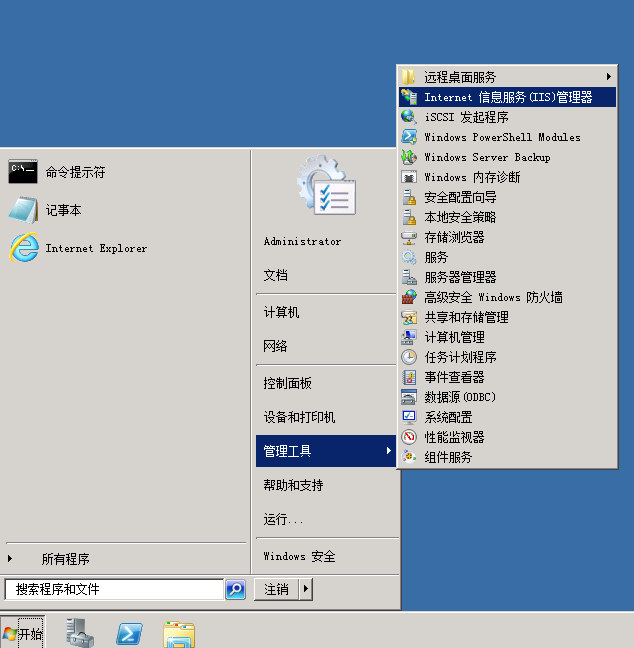Viewport: 634px width, 648px height.
Task: Click the search magnifier button
Action: pos(236,589)
